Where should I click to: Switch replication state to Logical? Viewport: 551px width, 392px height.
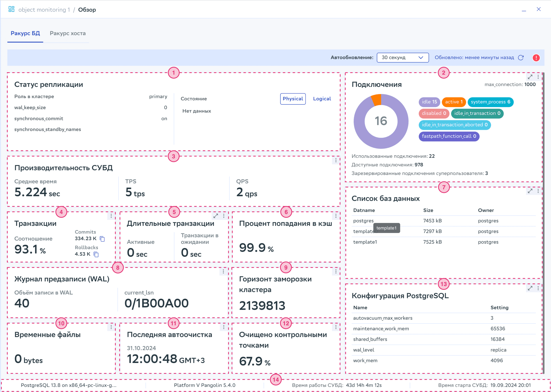(x=322, y=99)
